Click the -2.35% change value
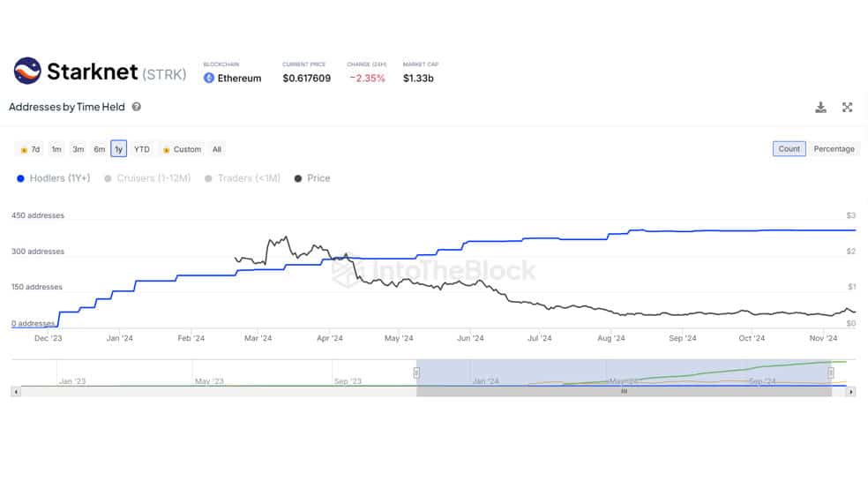Viewport: 868px width, 489px height. tap(367, 79)
